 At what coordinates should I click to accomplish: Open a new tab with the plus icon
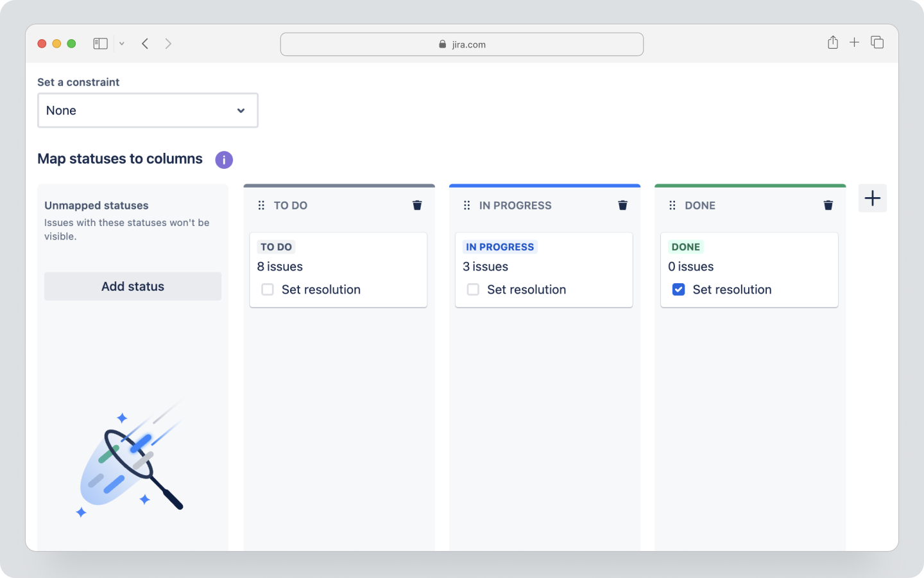[854, 42]
